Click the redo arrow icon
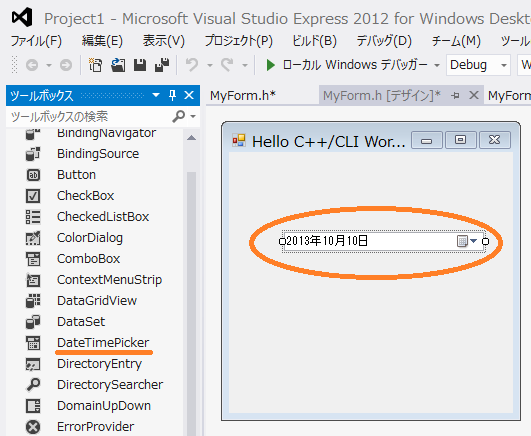The height and width of the screenshot is (436, 531). pyautogui.click(x=227, y=64)
